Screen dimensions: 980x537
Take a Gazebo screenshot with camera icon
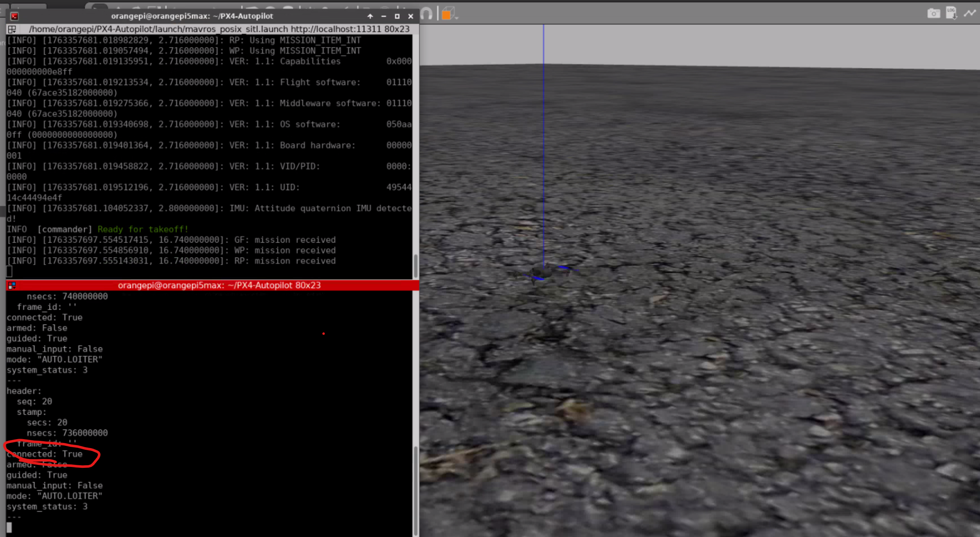click(x=933, y=13)
